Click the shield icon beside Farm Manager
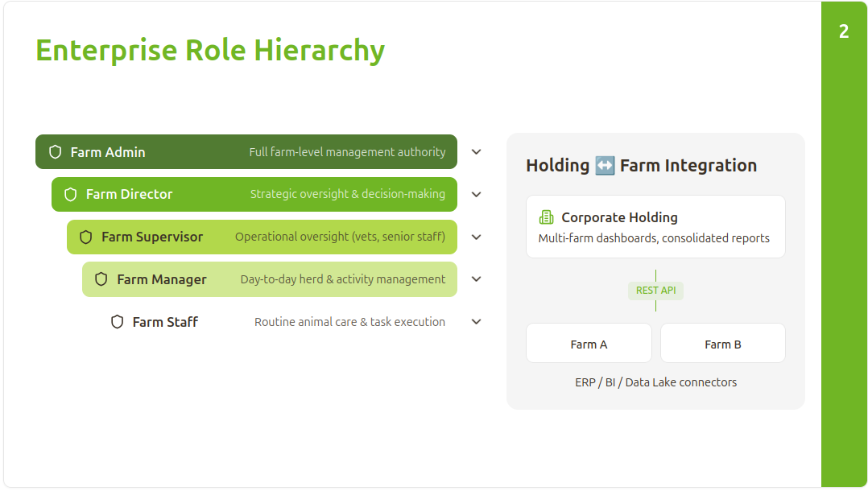This screenshot has width=868, height=491. click(101, 279)
